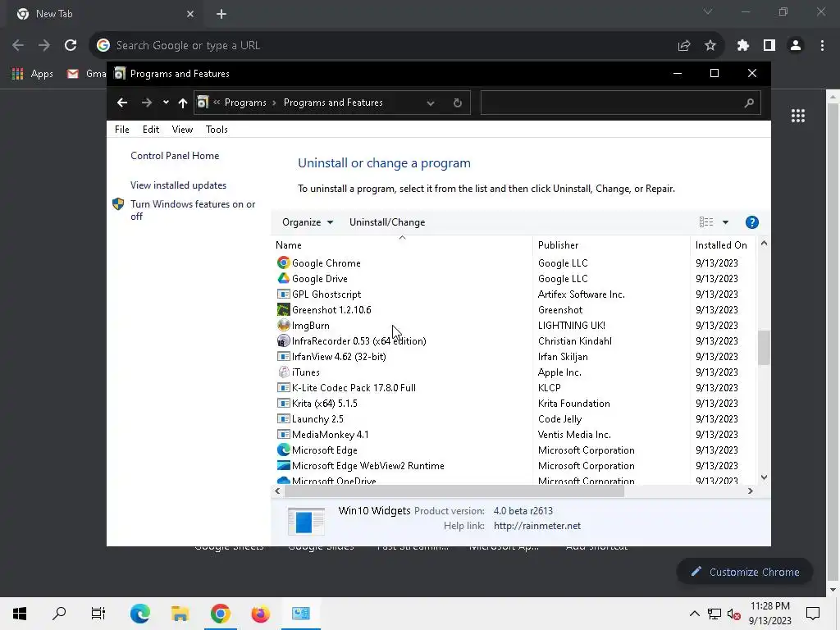Viewport: 840px width, 630px height.
Task: Click Turn Windows features on or off
Action: pyautogui.click(x=192, y=210)
